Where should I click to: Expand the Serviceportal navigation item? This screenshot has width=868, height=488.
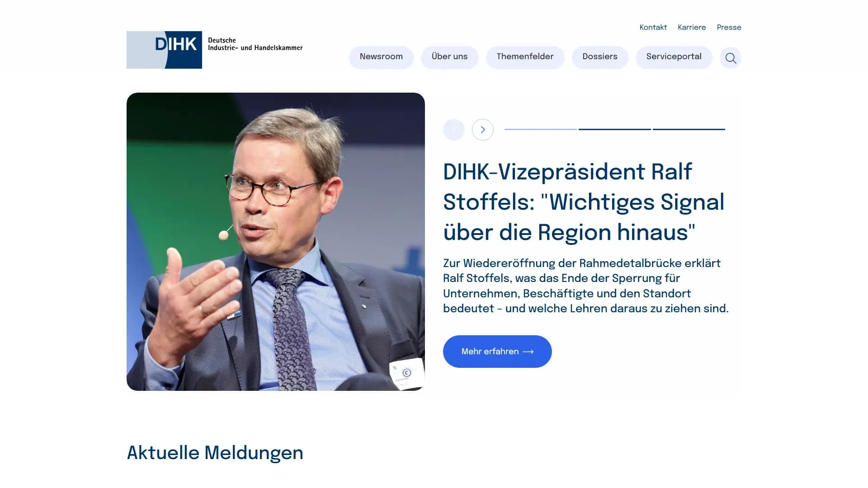[674, 57]
